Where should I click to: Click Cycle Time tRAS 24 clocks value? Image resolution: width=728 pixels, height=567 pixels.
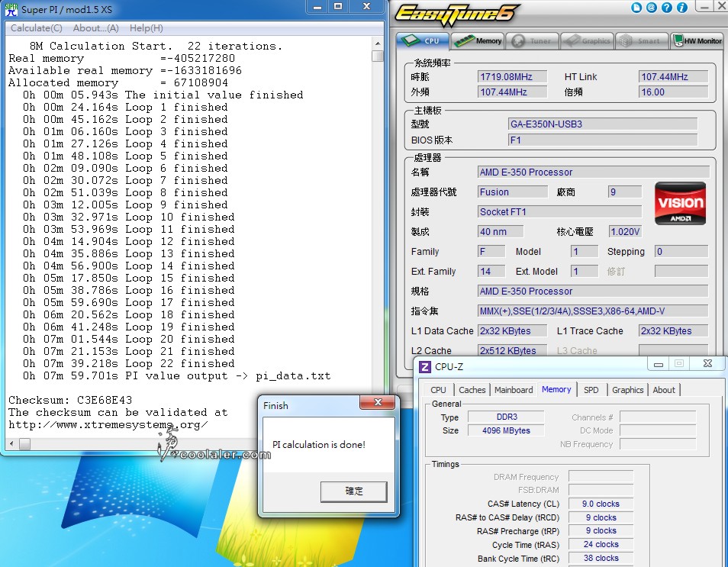(x=601, y=544)
